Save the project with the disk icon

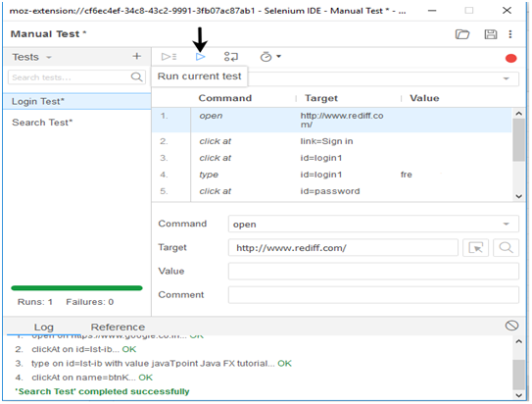490,34
